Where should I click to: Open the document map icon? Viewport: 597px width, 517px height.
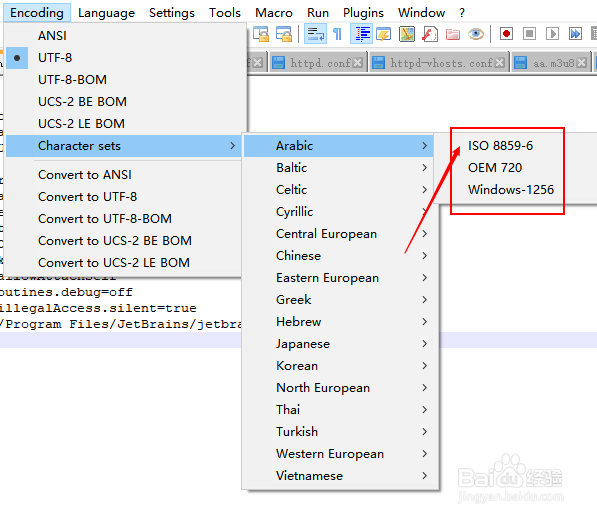407,34
